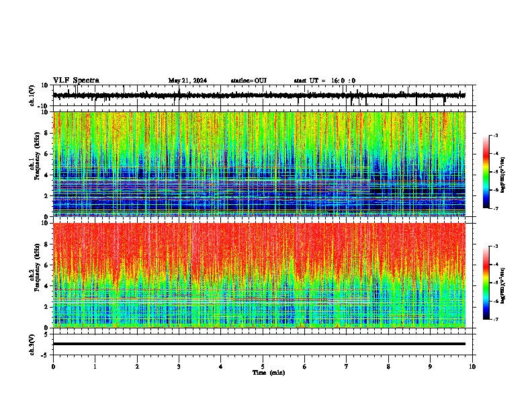Click the ch.2 spectrogram panel
The height and width of the screenshot is (411, 532).
click(x=259, y=275)
